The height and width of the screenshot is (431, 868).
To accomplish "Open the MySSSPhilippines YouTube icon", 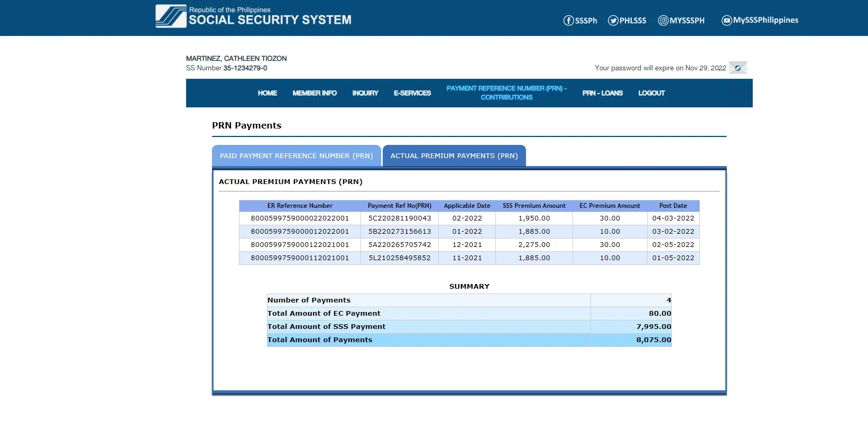I will coord(727,21).
